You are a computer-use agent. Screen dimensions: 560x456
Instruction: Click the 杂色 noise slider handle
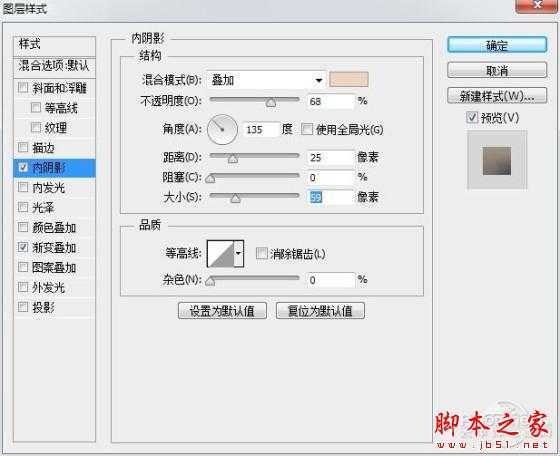click(210, 281)
